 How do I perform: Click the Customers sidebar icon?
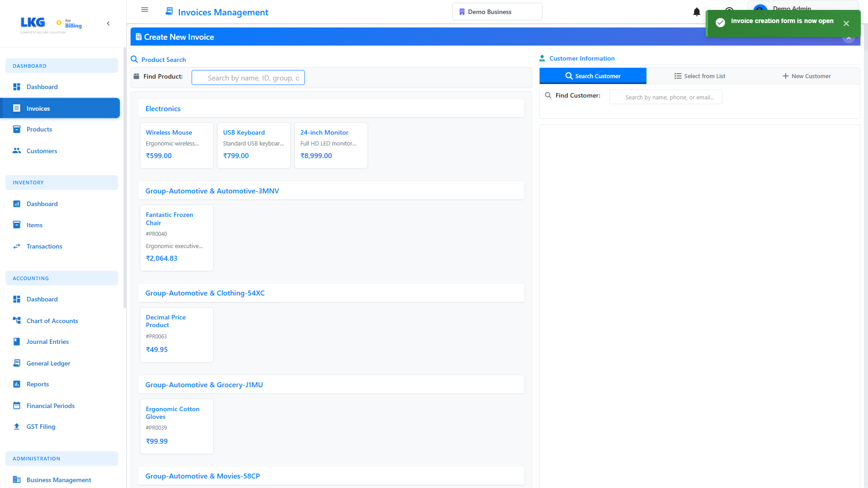click(17, 150)
